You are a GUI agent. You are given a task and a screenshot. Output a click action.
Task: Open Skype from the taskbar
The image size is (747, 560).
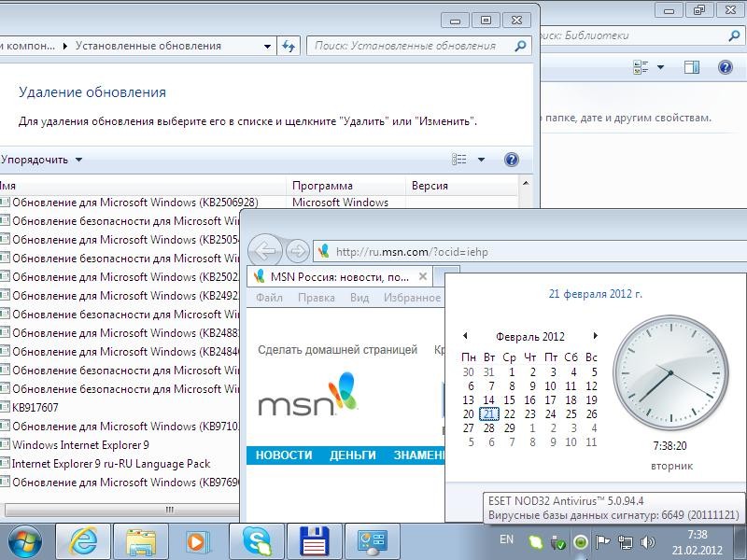click(257, 542)
